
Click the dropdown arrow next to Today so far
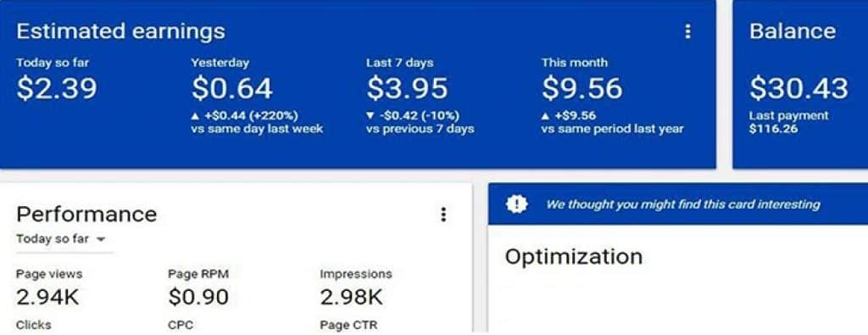100,240
